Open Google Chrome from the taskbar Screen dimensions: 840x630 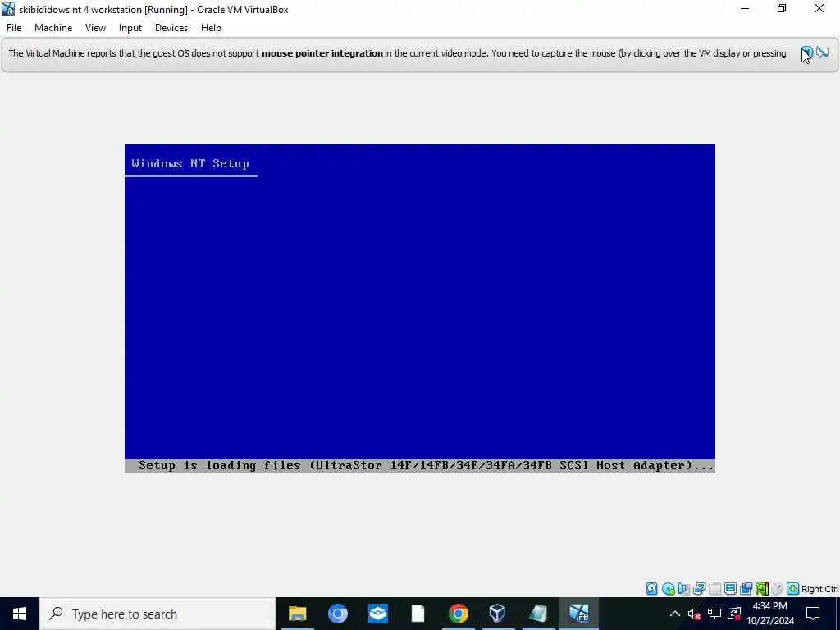458,614
